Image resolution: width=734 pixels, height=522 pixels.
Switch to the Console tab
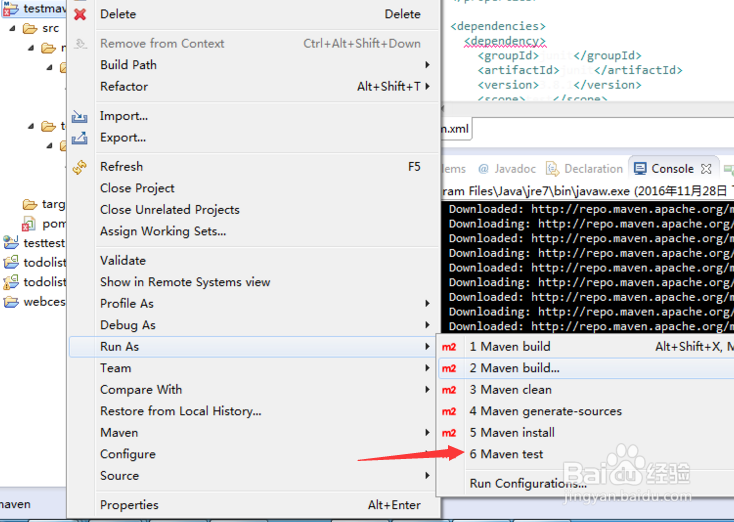click(673, 169)
